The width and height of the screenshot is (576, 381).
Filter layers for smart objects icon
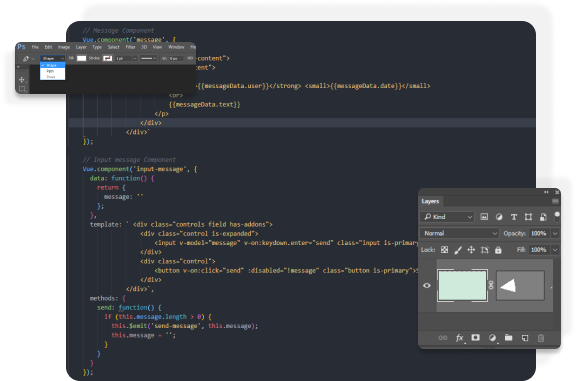tap(543, 217)
